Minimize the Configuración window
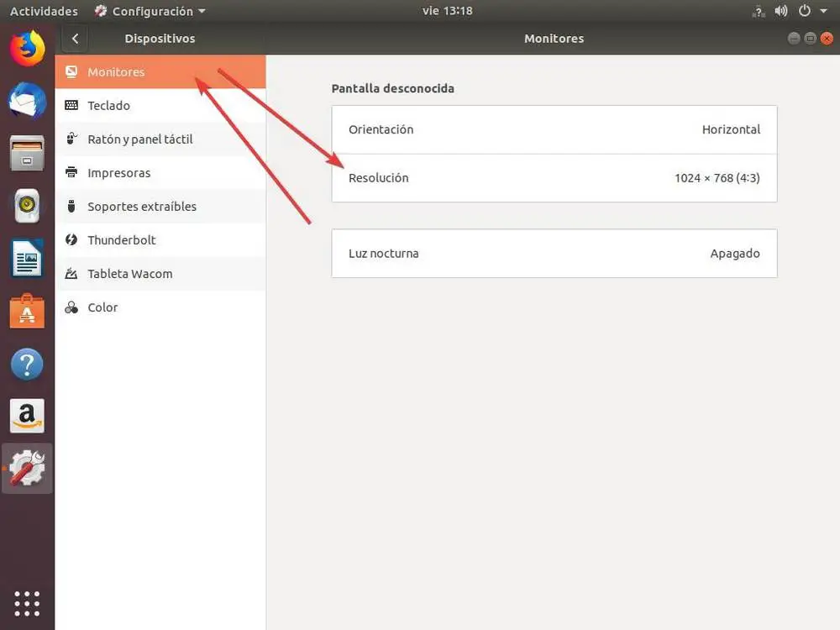Viewport: 840px width, 630px height. click(x=794, y=38)
